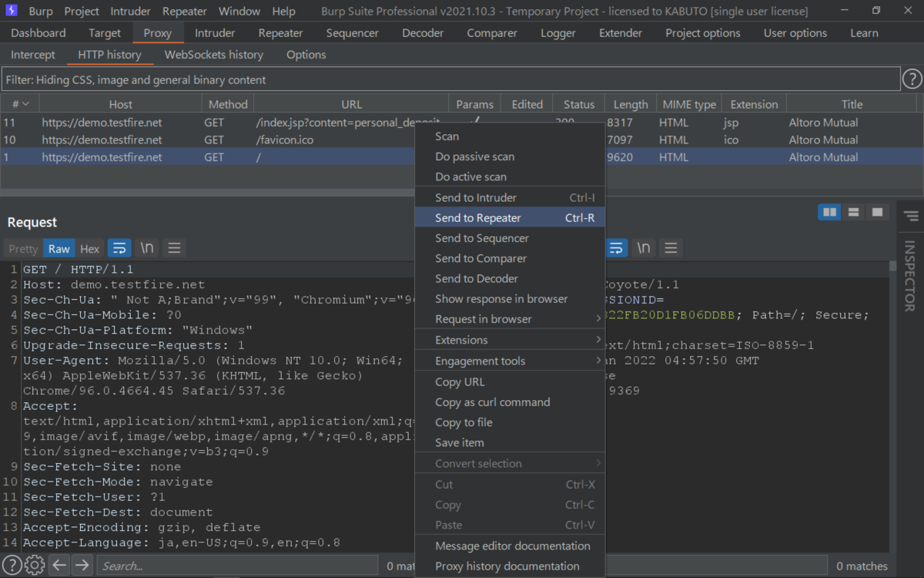Toggle non-printable characters \n in Request panel

(x=146, y=248)
